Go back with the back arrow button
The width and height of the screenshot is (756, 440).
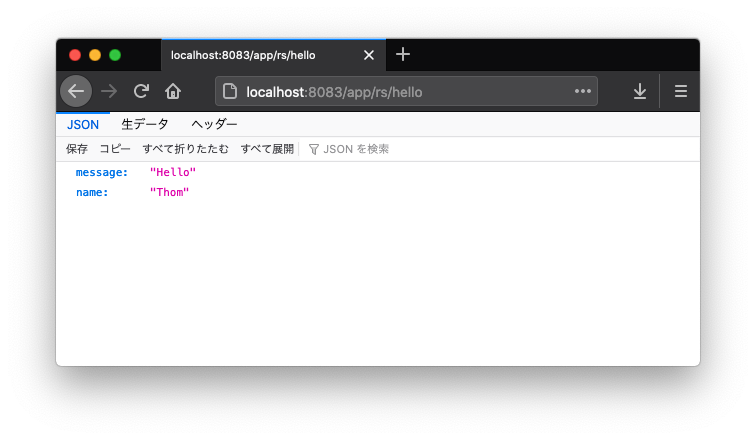pyautogui.click(x=76, y=91)
